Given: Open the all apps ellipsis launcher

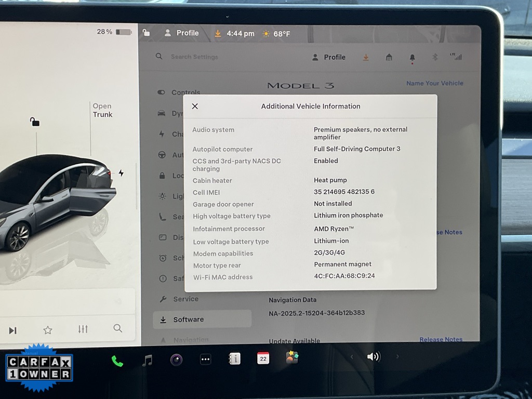Looking at the screenshot, I should pyautogui.click(x=205, y=360).
